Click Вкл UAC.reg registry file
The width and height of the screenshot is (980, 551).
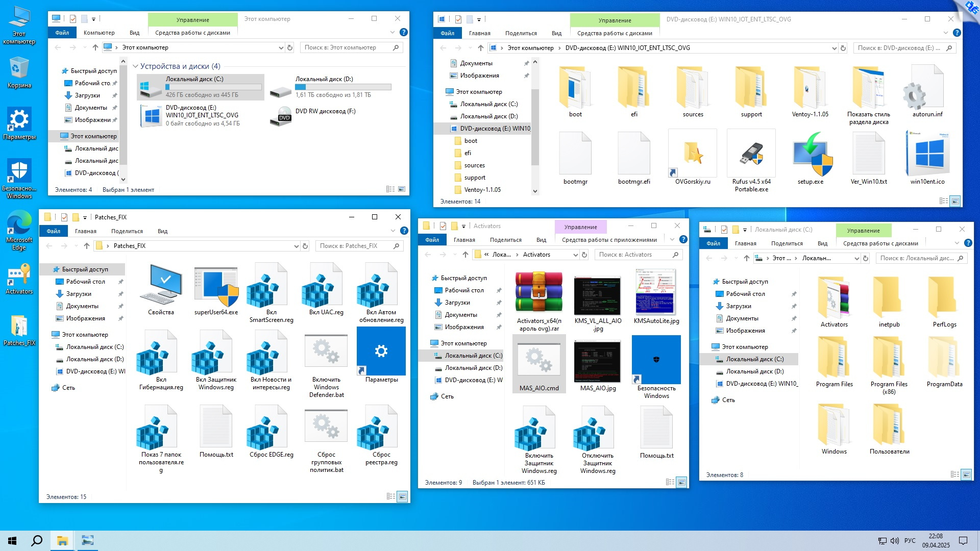pyautogui.click(x=326, y=287)
